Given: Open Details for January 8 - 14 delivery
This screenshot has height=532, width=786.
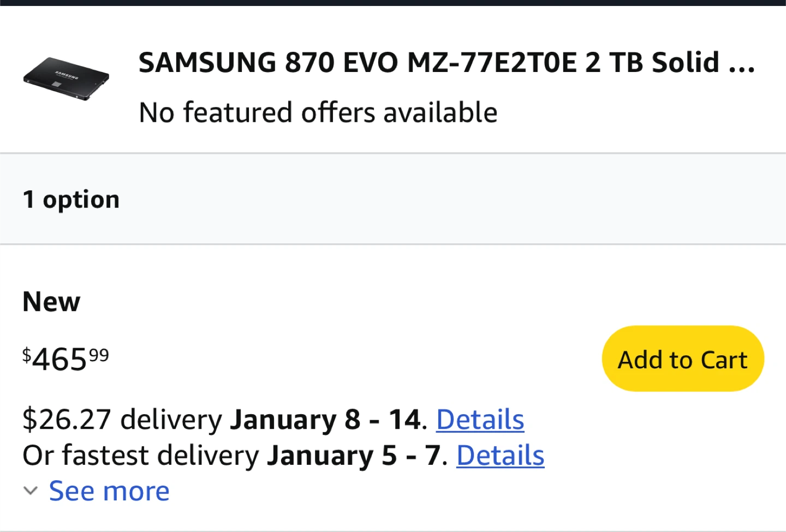Looking at the screenshot, I should (479, 419).
